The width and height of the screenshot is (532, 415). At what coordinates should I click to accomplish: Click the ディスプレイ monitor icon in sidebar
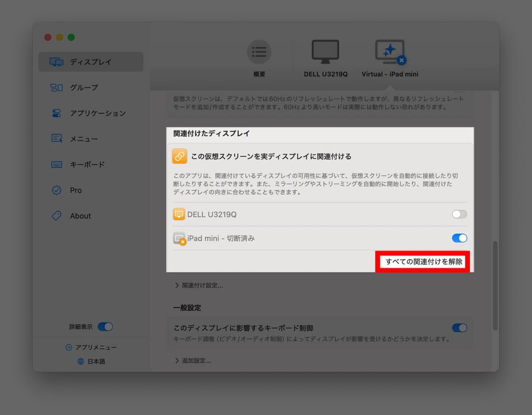[x=56, y=62]
